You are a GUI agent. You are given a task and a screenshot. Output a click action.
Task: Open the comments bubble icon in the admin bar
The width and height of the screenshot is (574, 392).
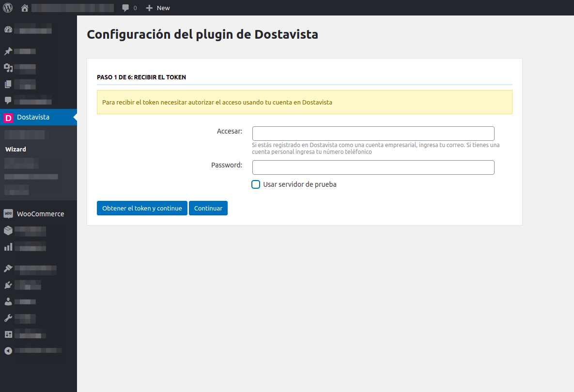(125, 8)
